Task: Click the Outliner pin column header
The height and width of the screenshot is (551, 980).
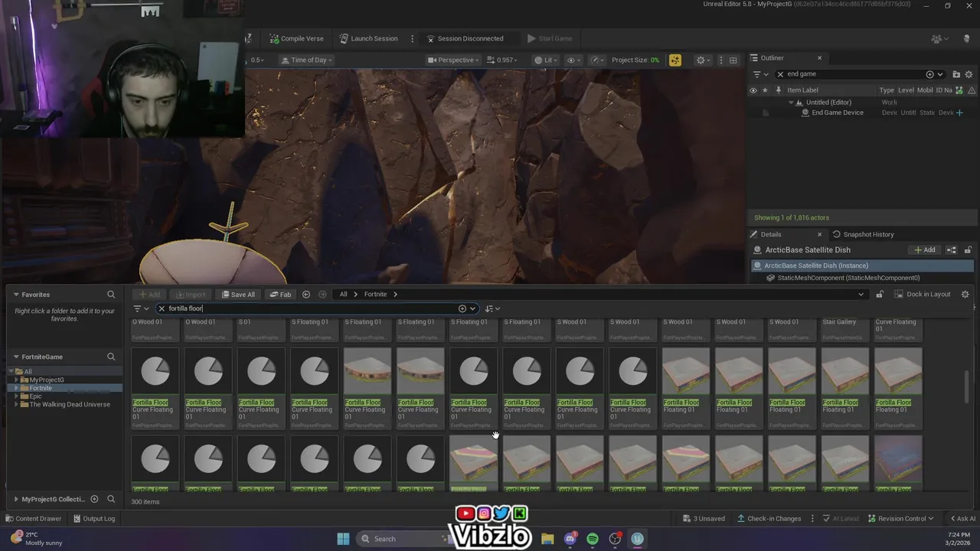Action: point(778,90)
